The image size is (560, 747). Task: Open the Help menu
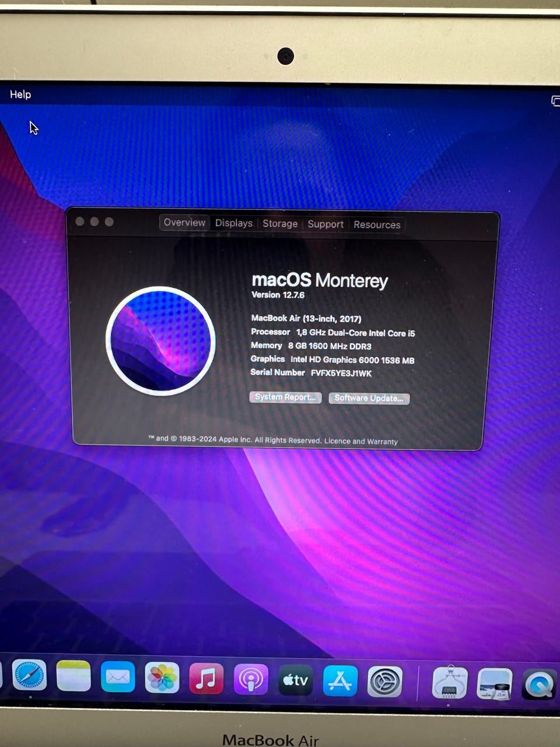coord(20,95)
